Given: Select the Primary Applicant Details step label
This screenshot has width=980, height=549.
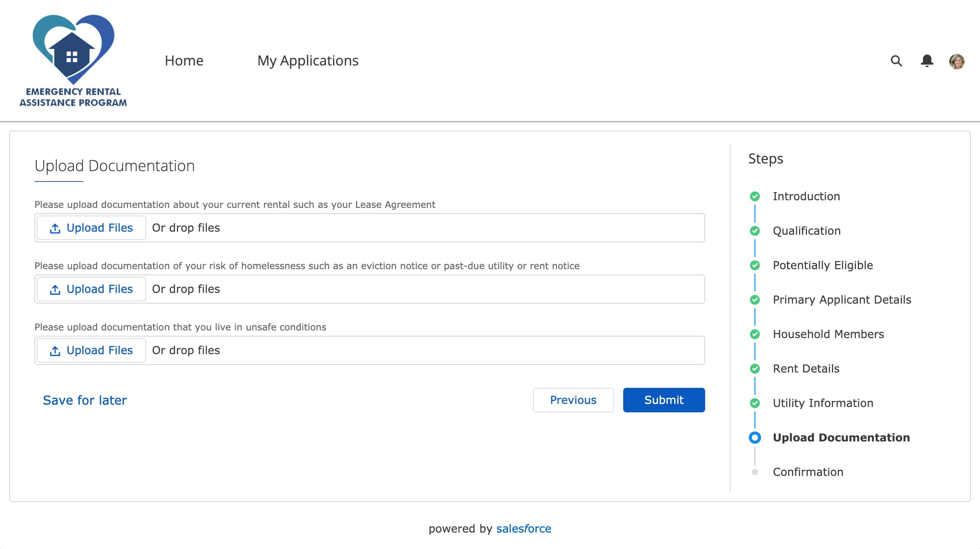Looking at the screenshot, I should point(842,300).
